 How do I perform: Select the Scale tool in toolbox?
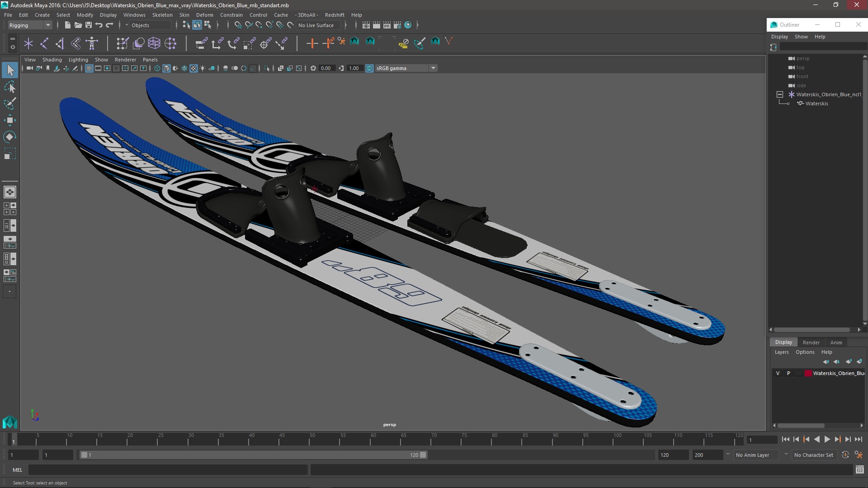(x=10, y=154)
